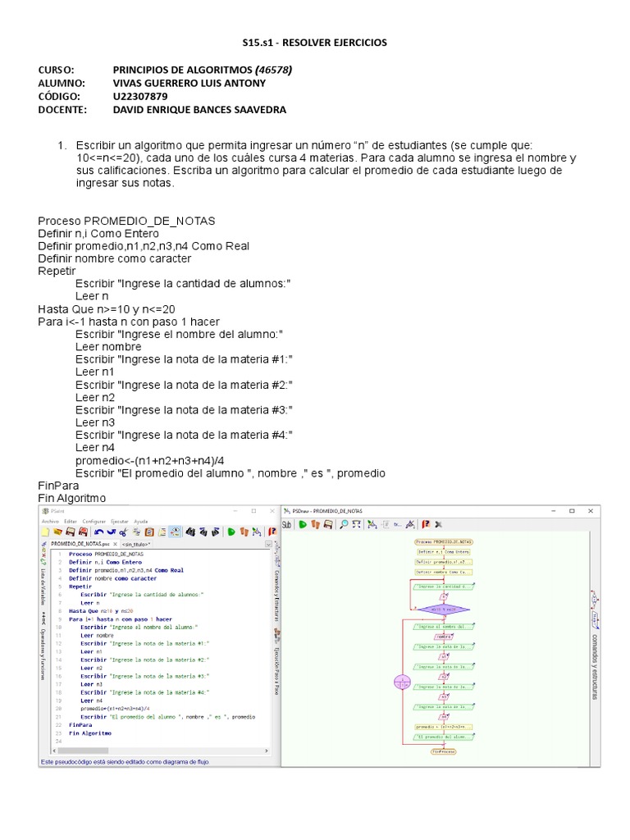Screen dimensions: 630x840
Task: Click the Cut scissors icon
Action: pyautogui.click(x=121, y=532)
